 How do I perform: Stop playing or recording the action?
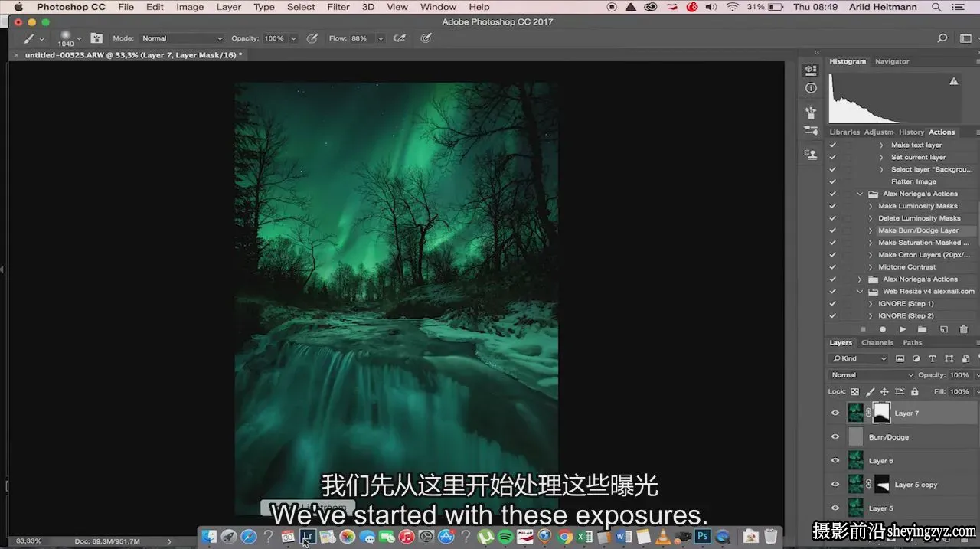coord(863,329)
